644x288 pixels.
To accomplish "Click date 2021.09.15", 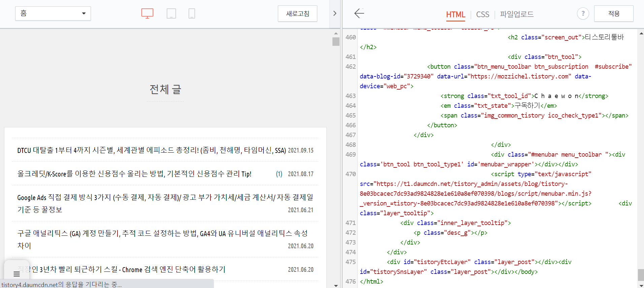I will point(300,150).
